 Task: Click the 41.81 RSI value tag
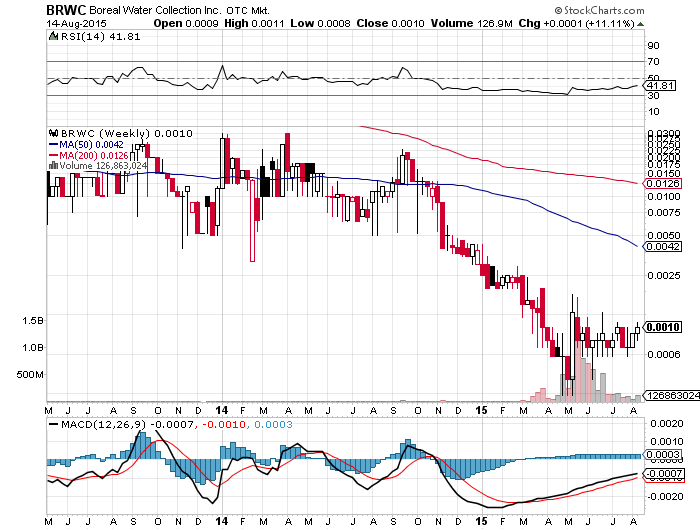661,85
